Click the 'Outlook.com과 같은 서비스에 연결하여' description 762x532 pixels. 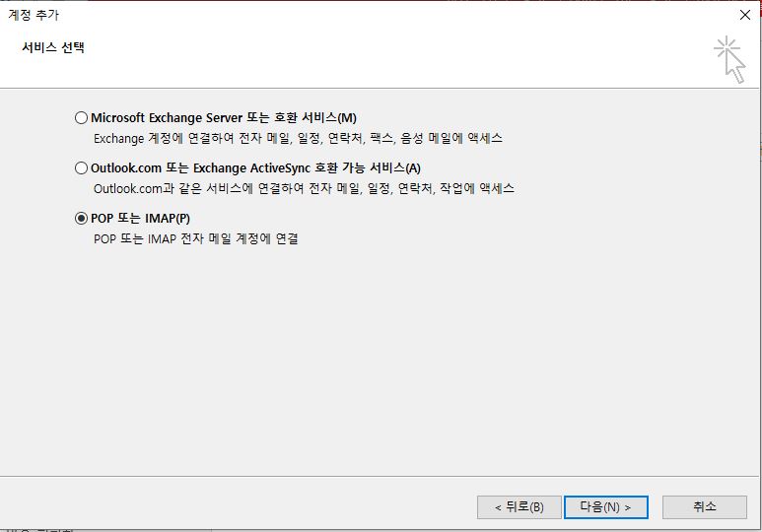[304, 188]
